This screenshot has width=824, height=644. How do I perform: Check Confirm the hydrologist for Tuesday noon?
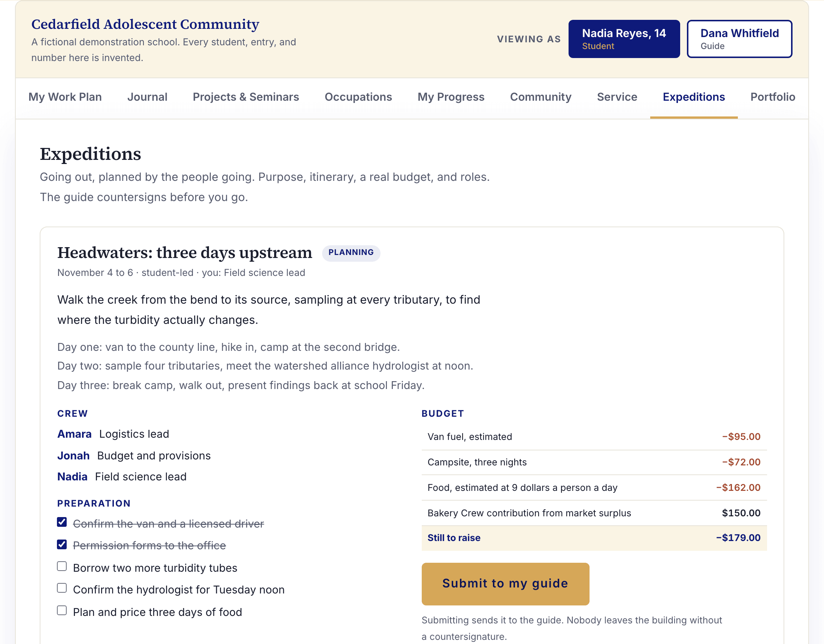[x=62, y=588]
